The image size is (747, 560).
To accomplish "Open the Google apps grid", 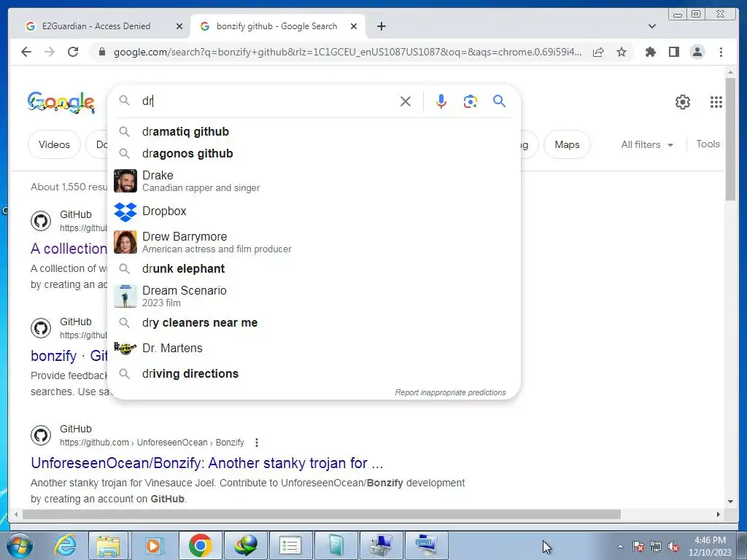I will click(716, 102).
